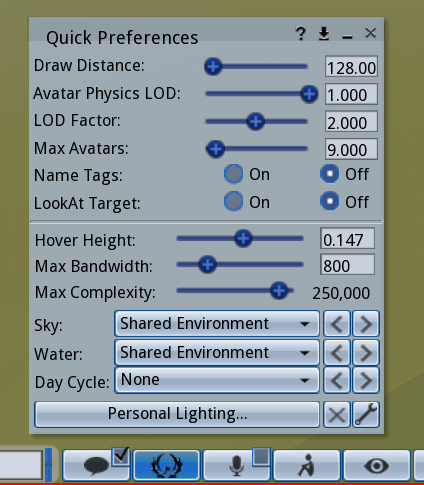
Task: Click the eye view toolbar icon
Action: point(377,465)
